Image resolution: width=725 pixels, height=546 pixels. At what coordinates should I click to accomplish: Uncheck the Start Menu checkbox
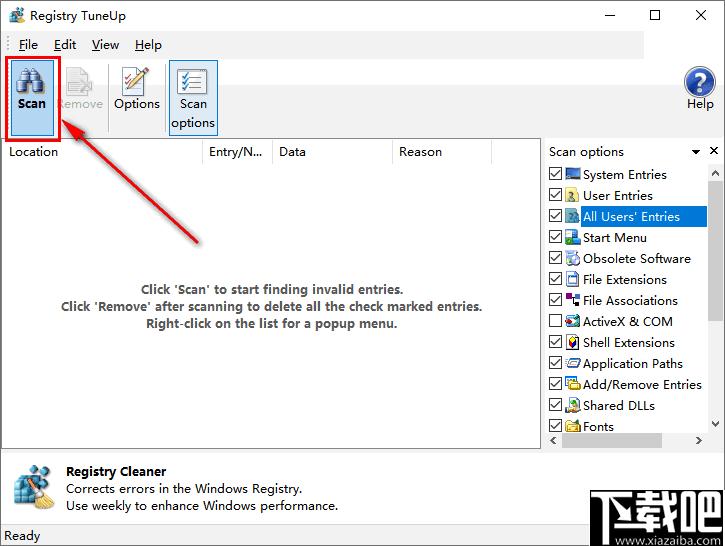pyautogui.click(x=555, y=237)
